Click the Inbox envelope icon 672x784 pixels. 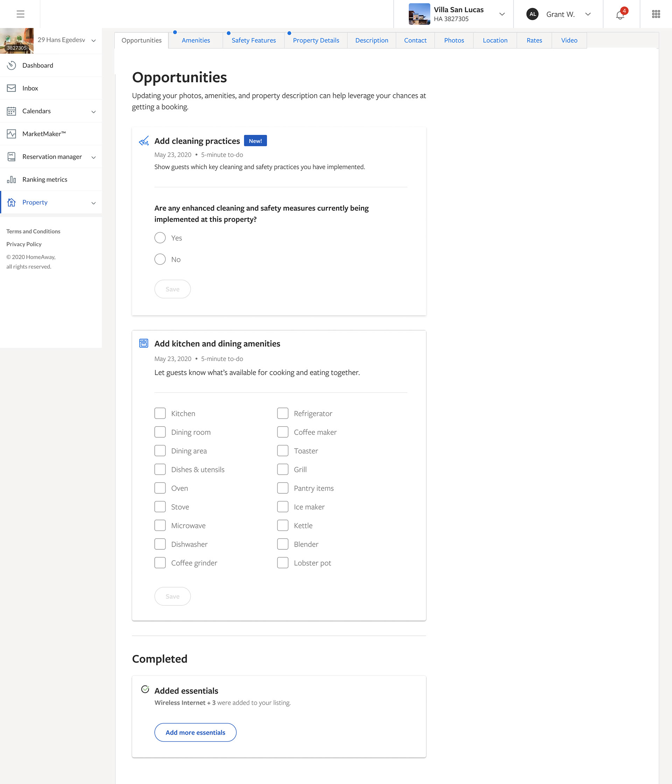11,88
